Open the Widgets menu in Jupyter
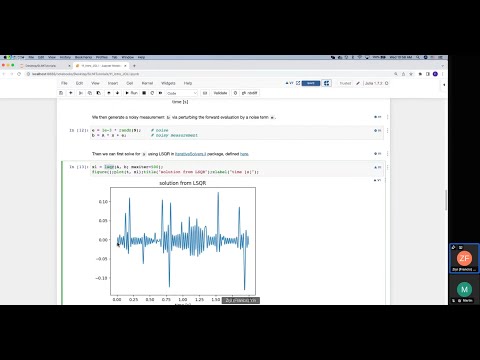 coord(168,83)
